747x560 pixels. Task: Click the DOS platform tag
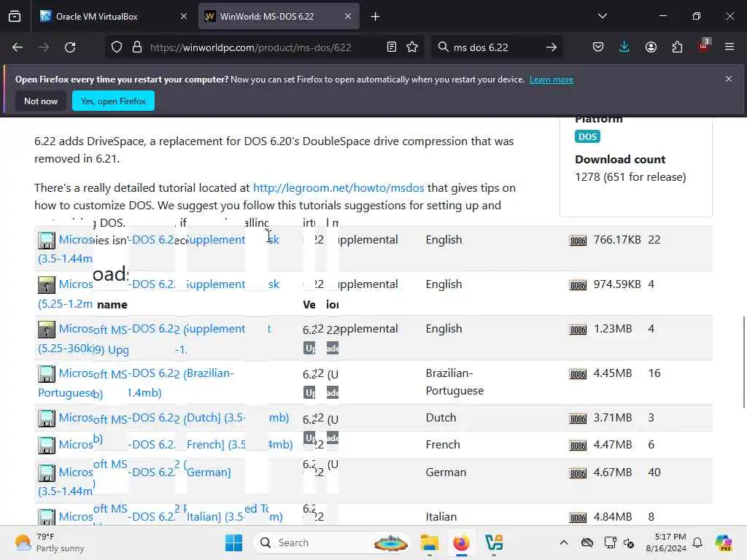pyautogui.click(x=587, y=136)
